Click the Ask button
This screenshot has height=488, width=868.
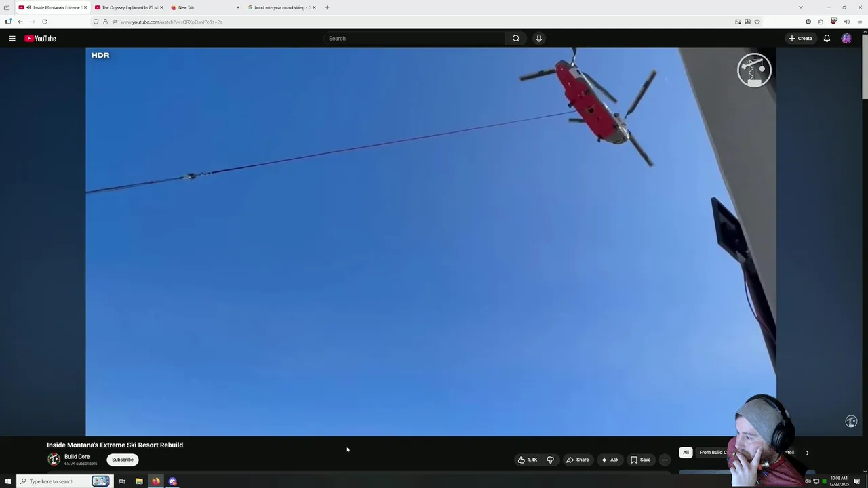click(x=610, y=460)
